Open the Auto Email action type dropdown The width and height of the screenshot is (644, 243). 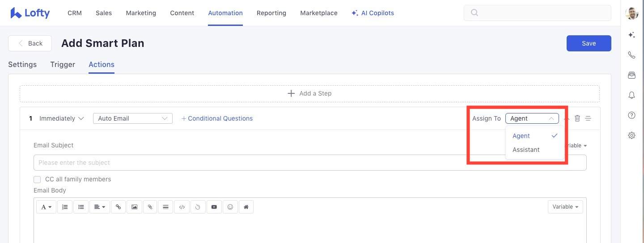pyautogui.click(x=132, y=118)
